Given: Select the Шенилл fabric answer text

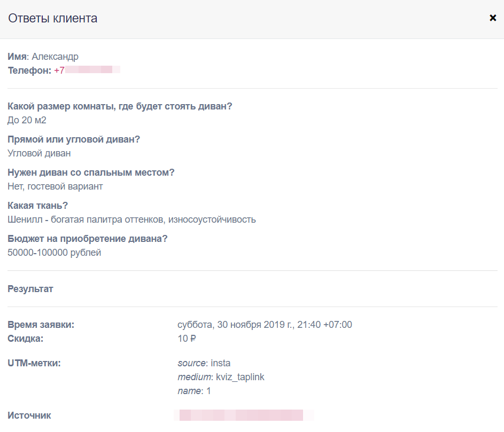Looking at the screenshot, I should [131, 219].
